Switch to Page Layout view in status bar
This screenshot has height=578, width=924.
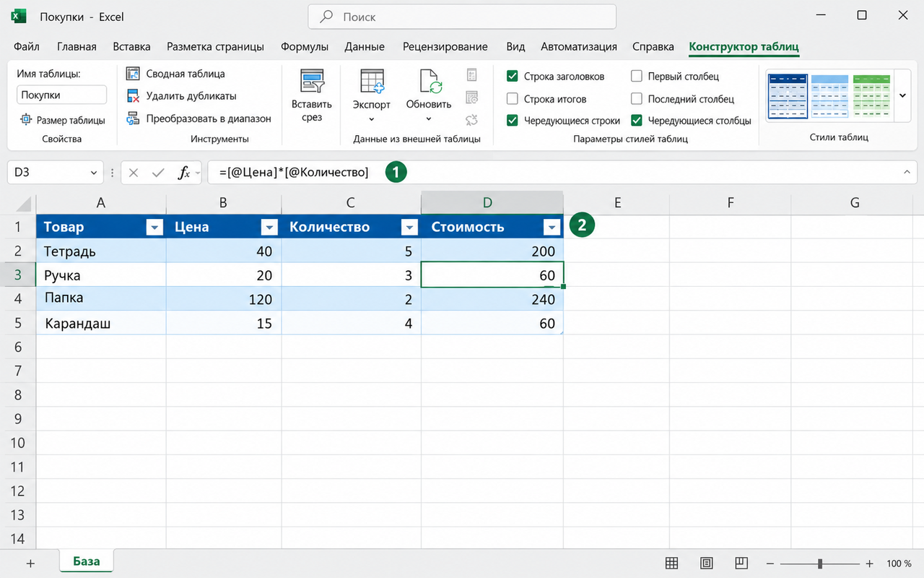[707, 563]
